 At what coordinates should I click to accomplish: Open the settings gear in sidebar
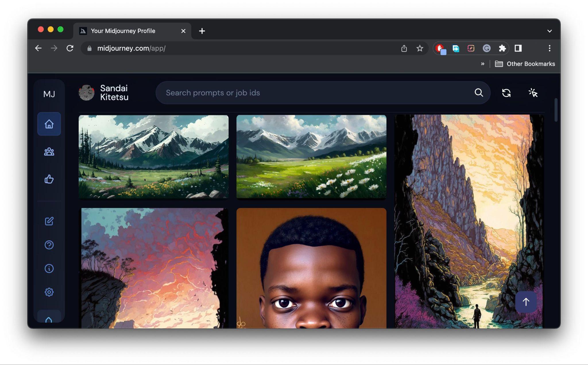49,292
